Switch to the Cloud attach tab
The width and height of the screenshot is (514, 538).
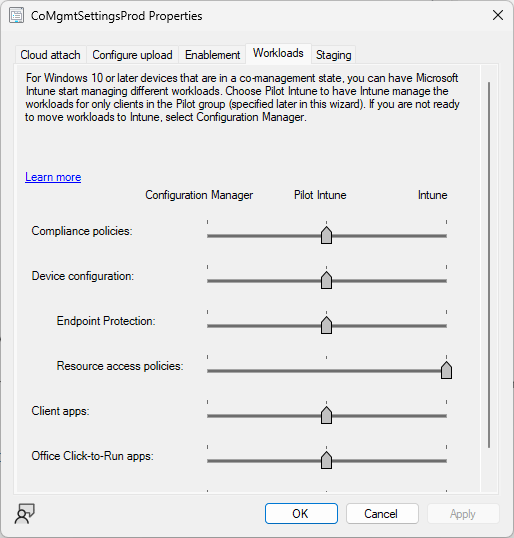point(50,55)
